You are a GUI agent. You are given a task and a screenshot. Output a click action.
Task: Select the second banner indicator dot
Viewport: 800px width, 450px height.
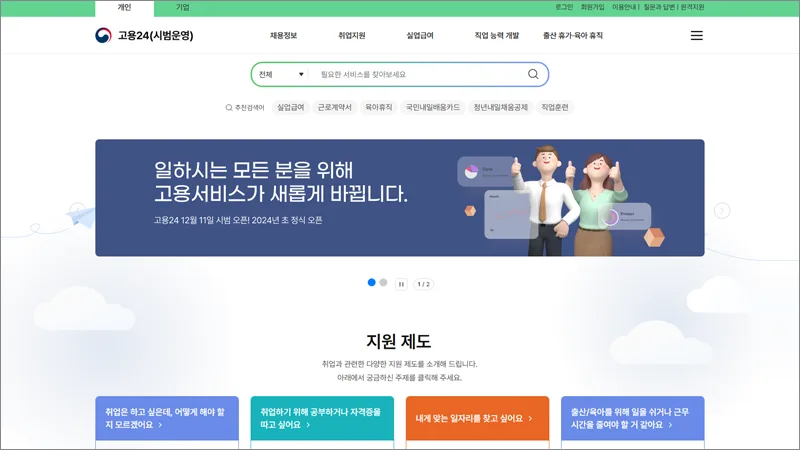[383, 282]
